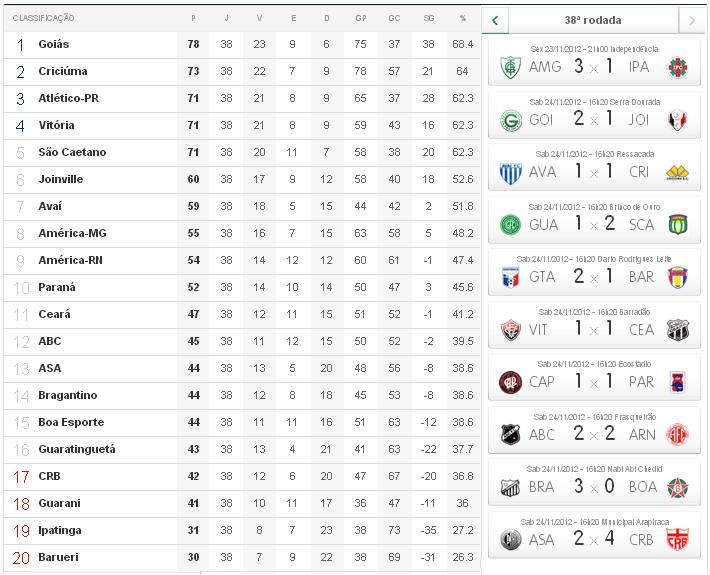The height and width of the screenshot is (575, 710).
Task: Open ABC 2 x 2 ARN match
Action: click(x=594, y=435)
